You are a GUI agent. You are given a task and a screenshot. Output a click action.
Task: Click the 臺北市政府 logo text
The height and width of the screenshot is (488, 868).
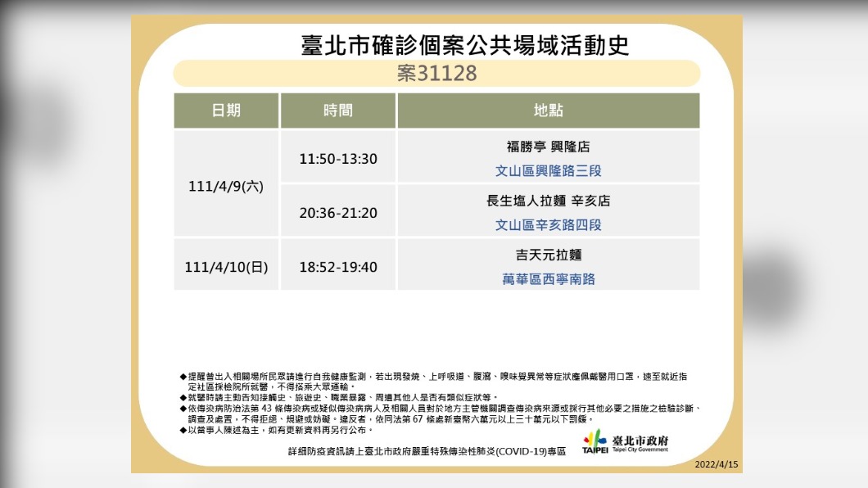(x=640, y=441)
